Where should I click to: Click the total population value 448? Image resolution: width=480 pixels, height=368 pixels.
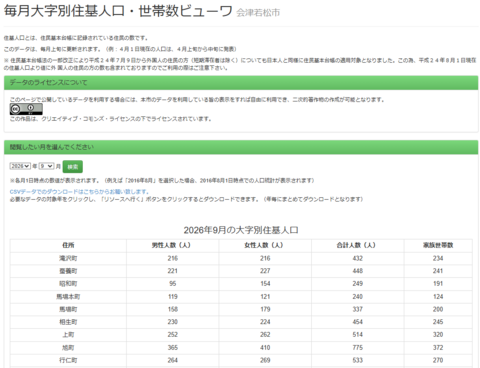click(x=358, y=271)
